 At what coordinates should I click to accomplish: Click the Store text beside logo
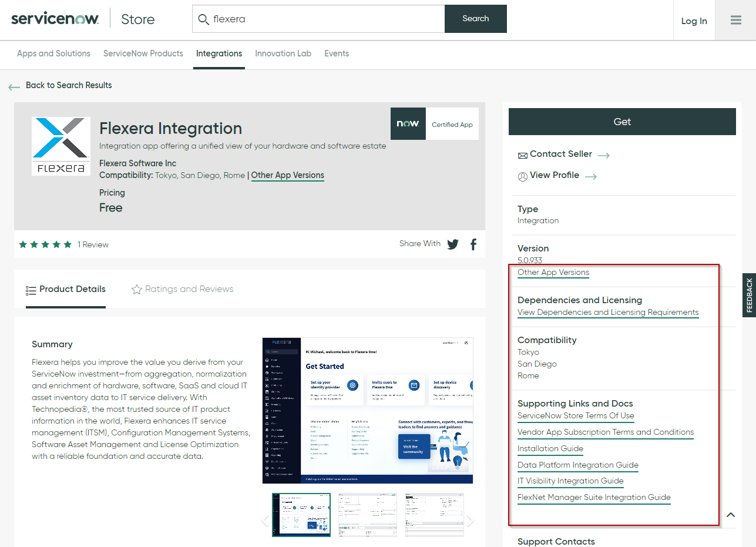click(138, 19)
